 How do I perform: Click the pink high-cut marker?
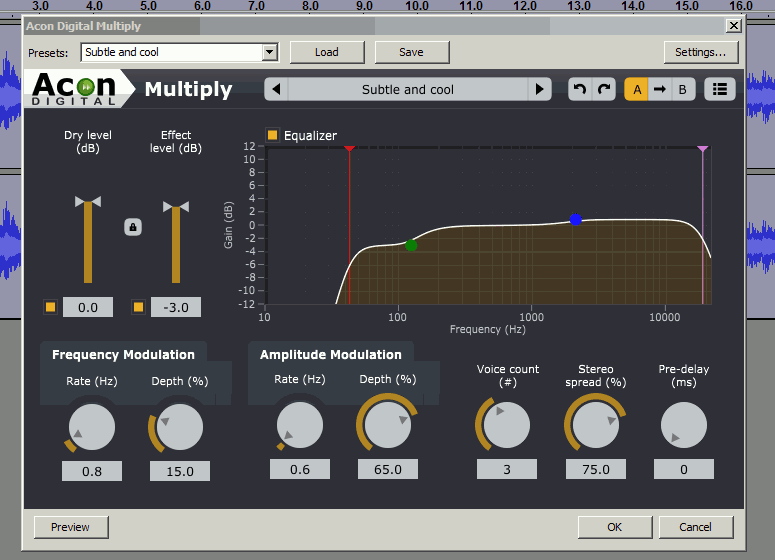point(702,149)
